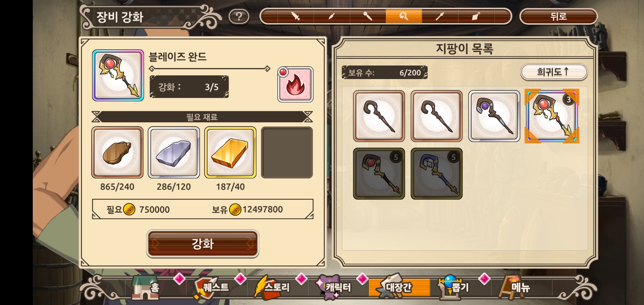Select the staff weapon category tab
Viewport: 644px width, 305px height.
click(404, 16)
